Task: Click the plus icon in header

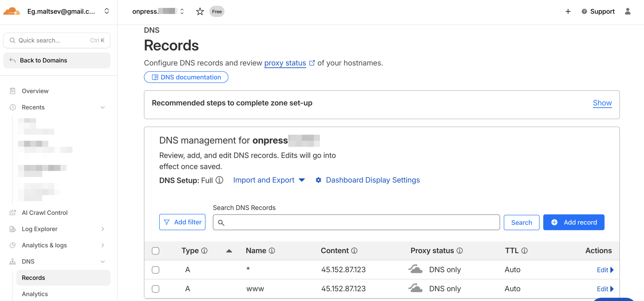Action: (568, 11)
